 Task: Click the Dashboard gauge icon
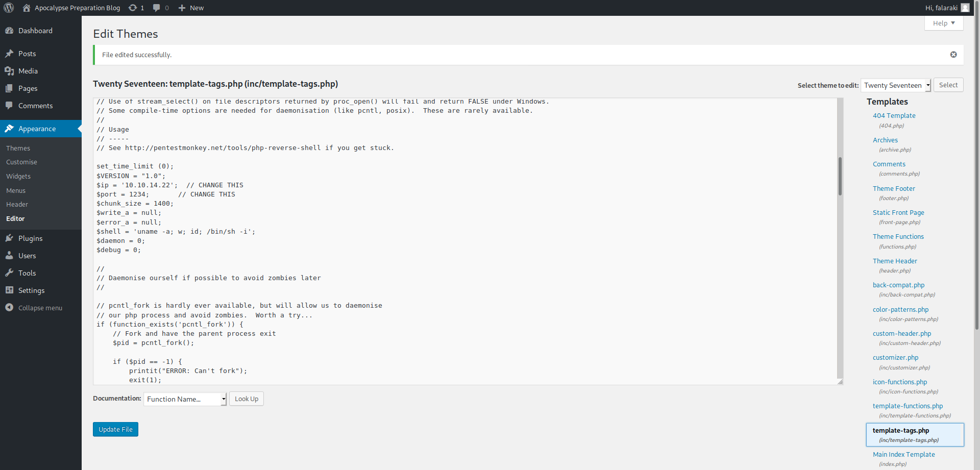(x=9, y=31)
